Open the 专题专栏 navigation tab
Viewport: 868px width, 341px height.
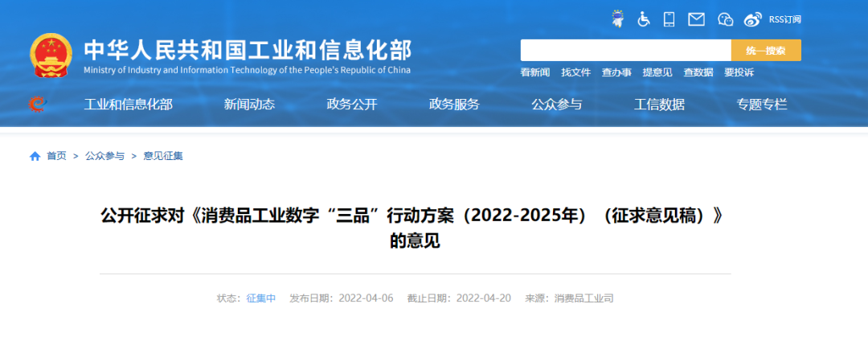coord(762,104)
